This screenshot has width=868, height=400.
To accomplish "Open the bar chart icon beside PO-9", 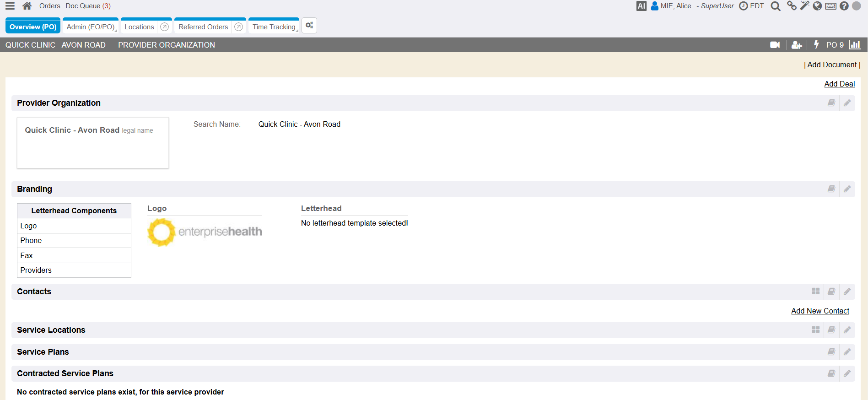I will (x=854, y=45).
